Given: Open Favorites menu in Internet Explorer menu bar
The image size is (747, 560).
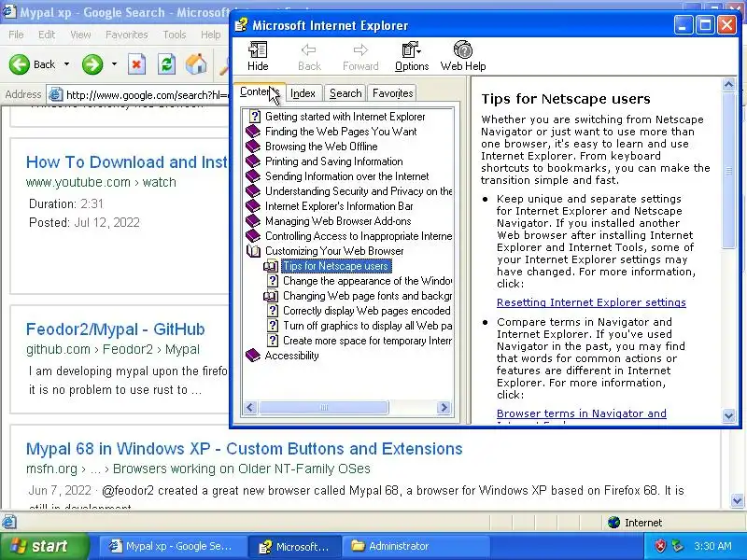Looking at the screenshot, I should point(127,35).
